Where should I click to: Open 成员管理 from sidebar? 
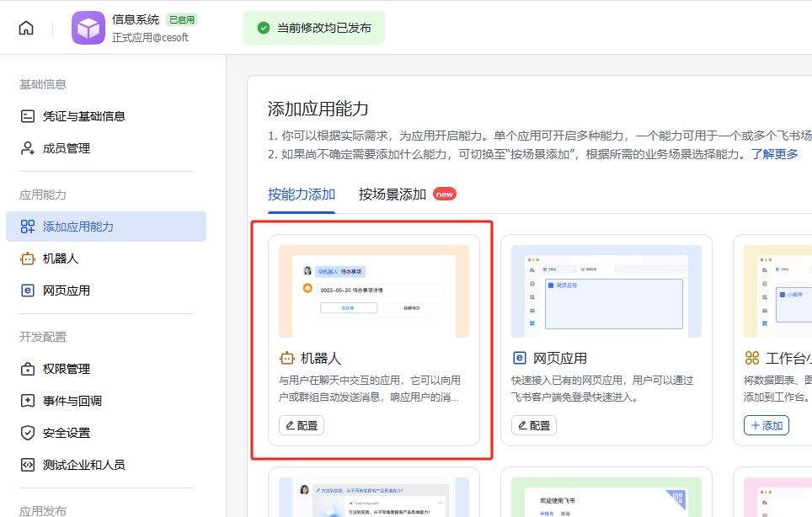[x=67, y=148]
